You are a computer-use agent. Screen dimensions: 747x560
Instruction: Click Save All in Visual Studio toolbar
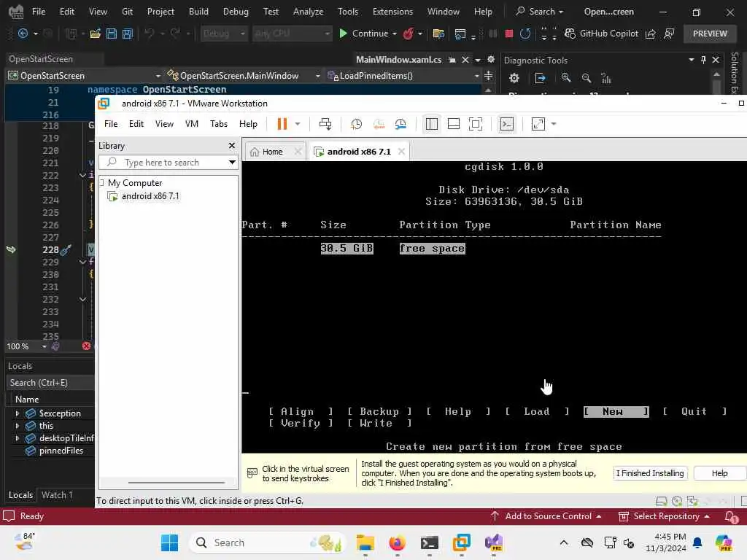click(127, 34)
